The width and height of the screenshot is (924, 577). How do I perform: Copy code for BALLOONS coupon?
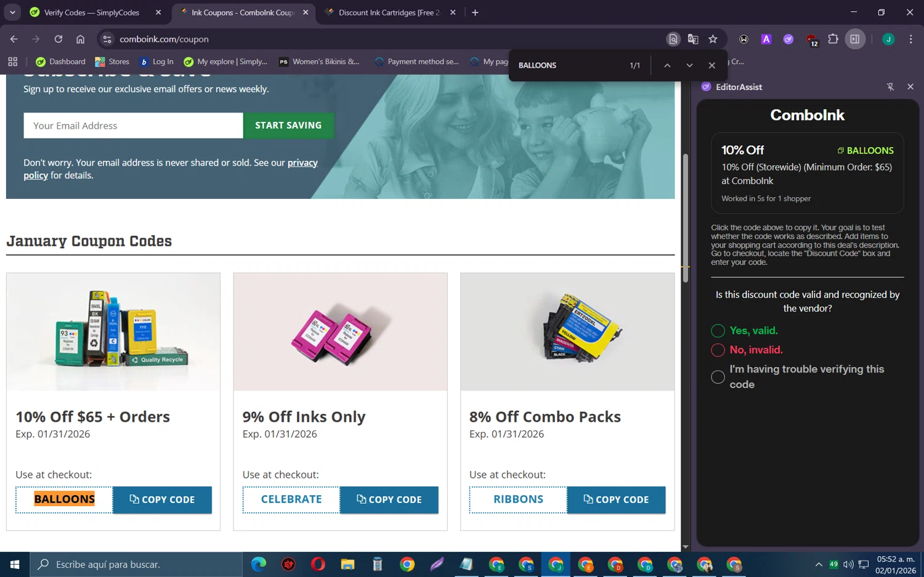pyautogui.click(x=162, y=499)
